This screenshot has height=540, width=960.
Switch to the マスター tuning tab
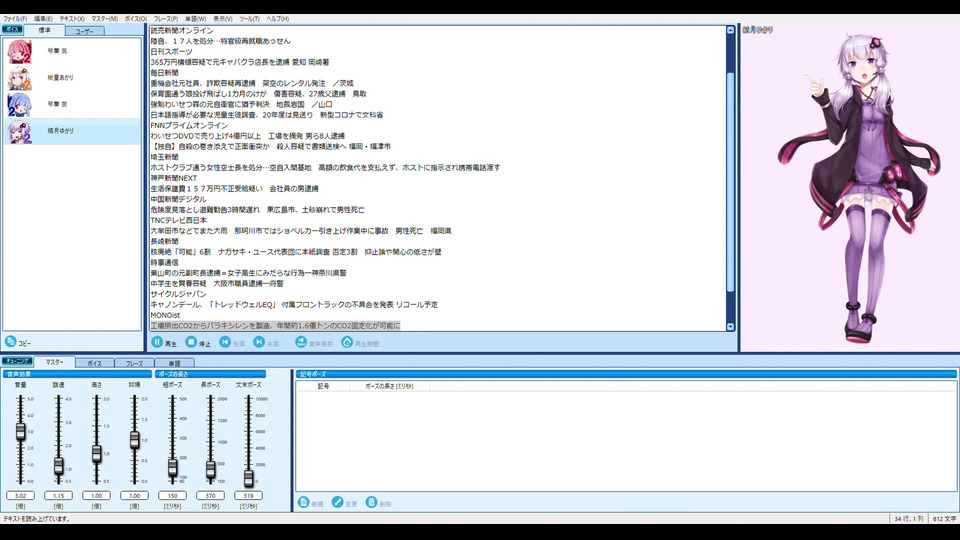click(x=54, y=362)
